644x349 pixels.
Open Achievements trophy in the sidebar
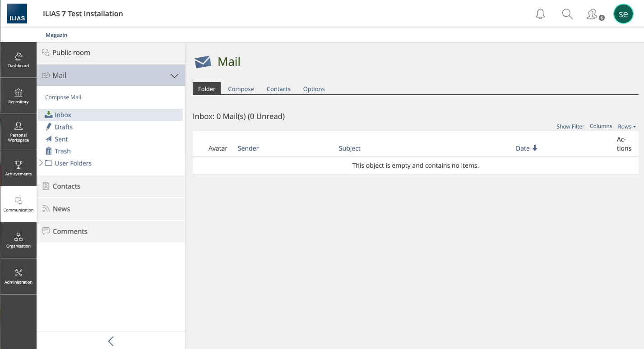point(19,168)
